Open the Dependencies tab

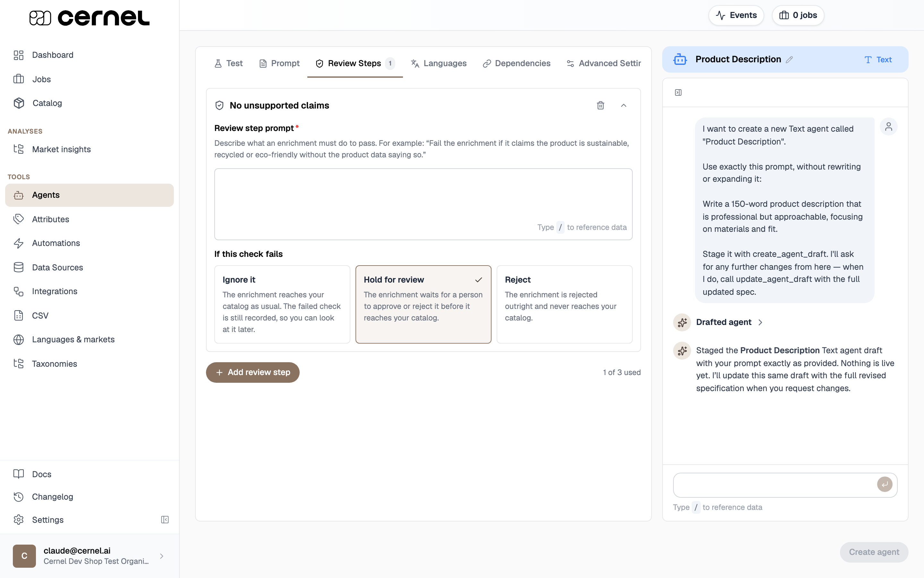[x=517, y=64]
